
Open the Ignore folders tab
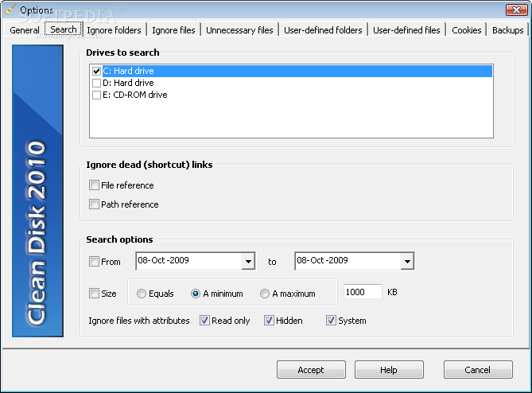click(114, 30)
